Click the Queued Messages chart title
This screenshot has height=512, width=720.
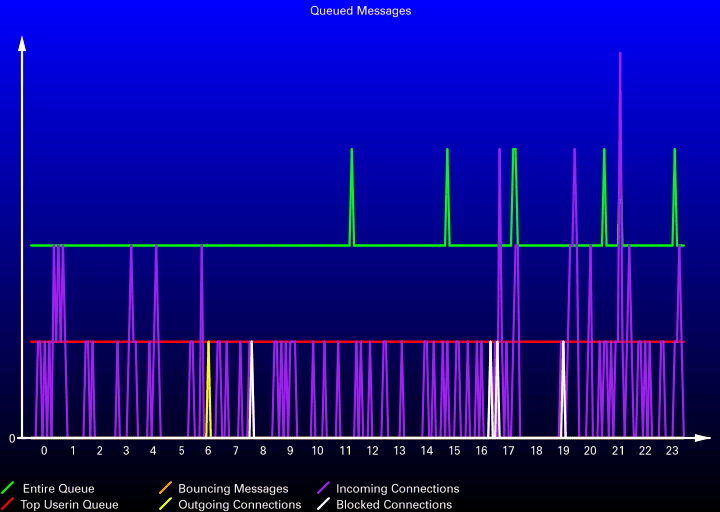click(360, 11)
